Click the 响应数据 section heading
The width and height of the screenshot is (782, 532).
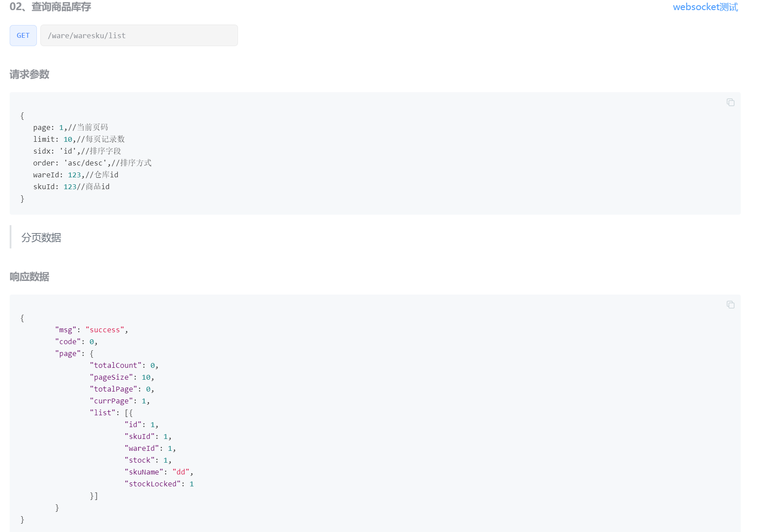click(x=29, y=277)
